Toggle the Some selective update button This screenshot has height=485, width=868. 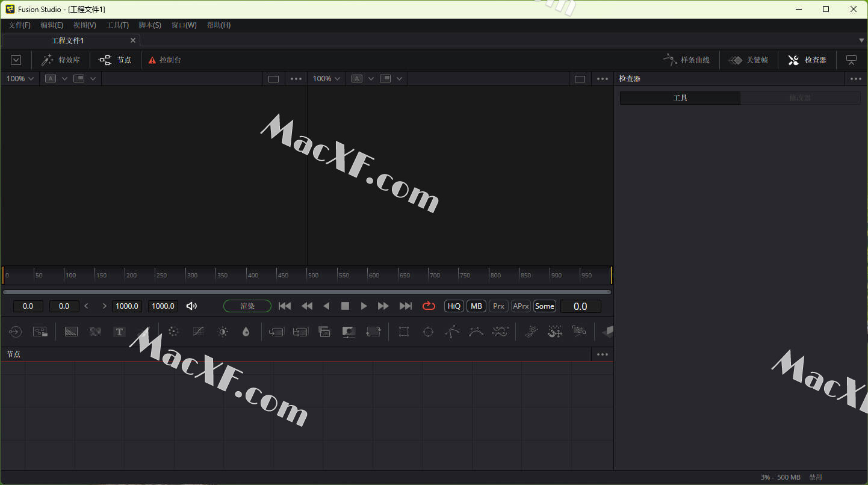[545, 306]
